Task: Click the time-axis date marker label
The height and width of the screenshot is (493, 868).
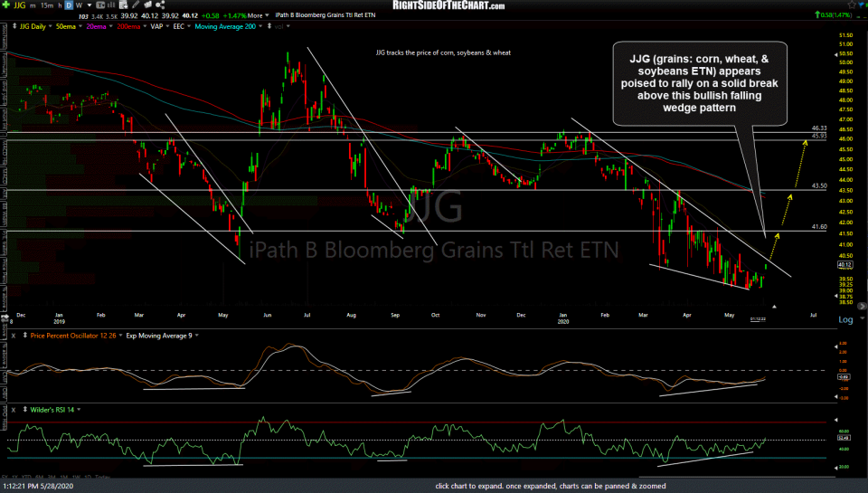Action: click(758, 319)
